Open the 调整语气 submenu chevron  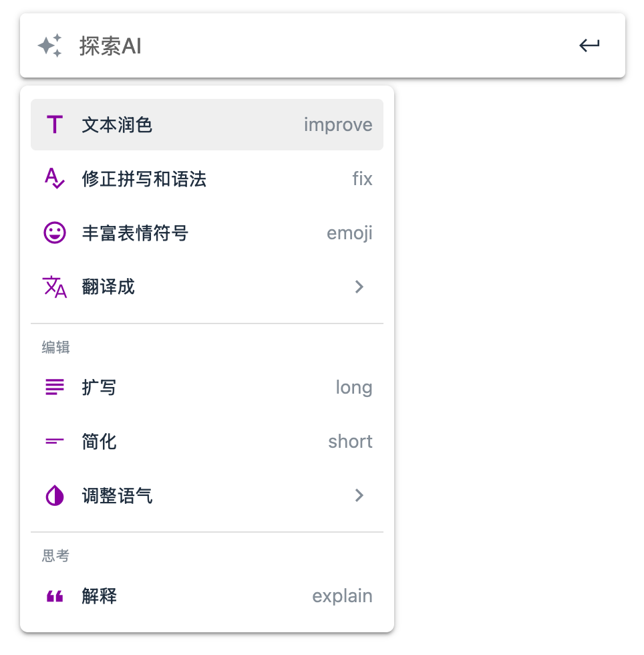(359, 495)
